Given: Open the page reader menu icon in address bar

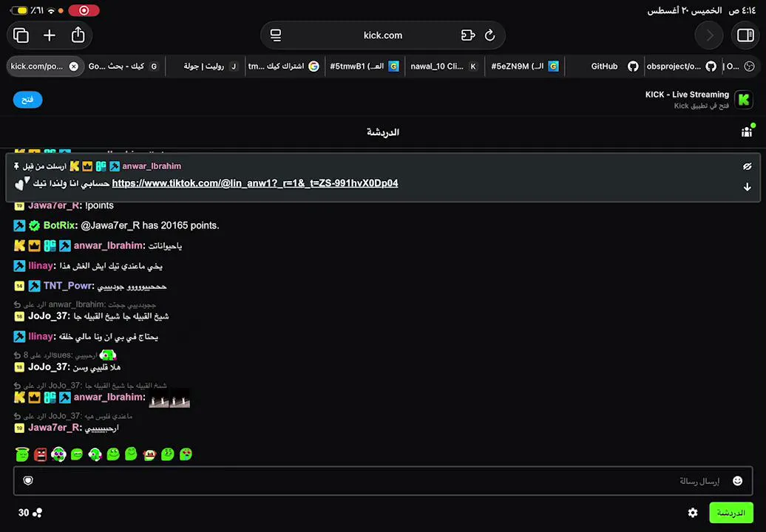Looking at the screenshot, I should pos(276,35).
